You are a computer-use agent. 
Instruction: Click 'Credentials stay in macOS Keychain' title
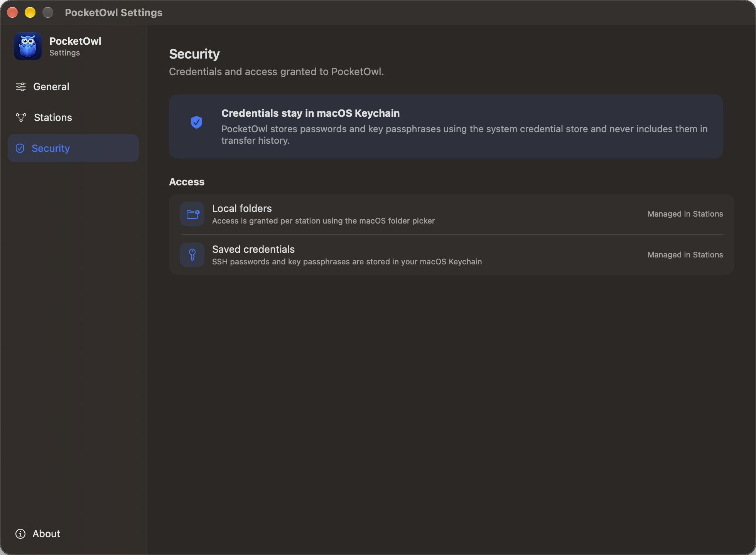coord(310,113)
